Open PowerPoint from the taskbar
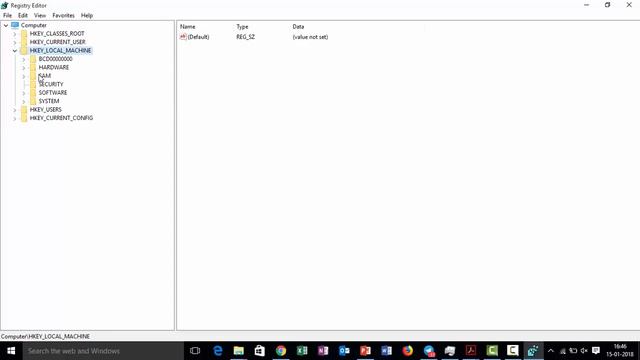The height and width of the screenshot is (360, 640). (x=365, y=351)
